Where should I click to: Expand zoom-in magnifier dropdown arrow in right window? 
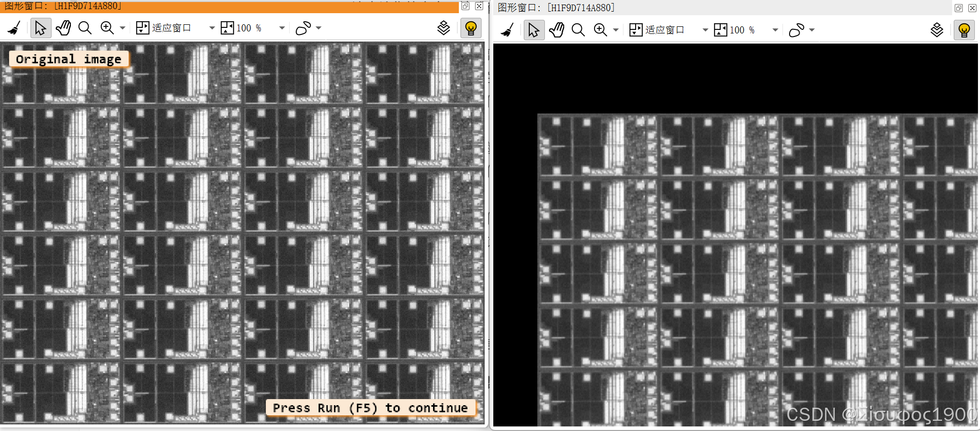616,30
